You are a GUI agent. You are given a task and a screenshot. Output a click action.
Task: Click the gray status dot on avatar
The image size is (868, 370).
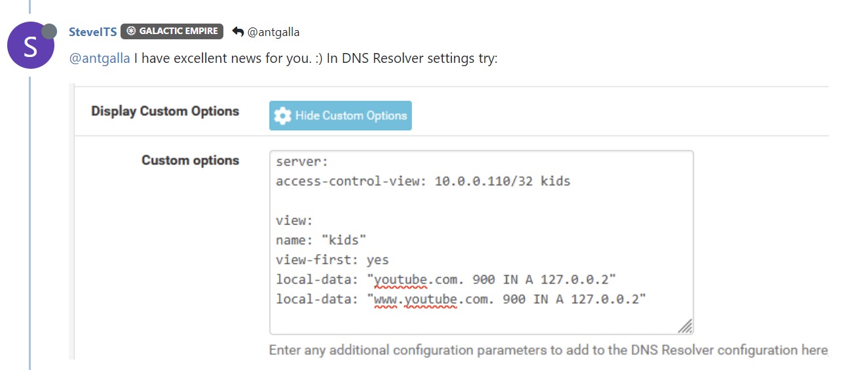coord(49,31)
